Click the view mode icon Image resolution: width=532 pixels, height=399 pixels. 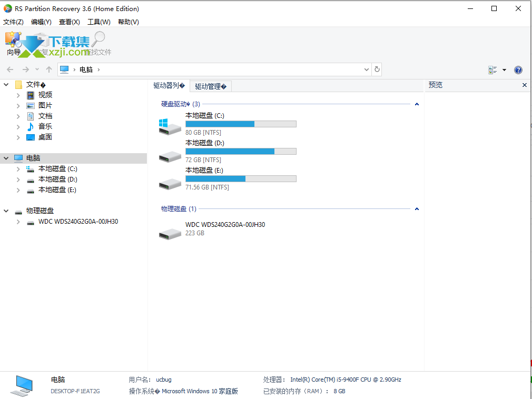click(x=492, y=70)
